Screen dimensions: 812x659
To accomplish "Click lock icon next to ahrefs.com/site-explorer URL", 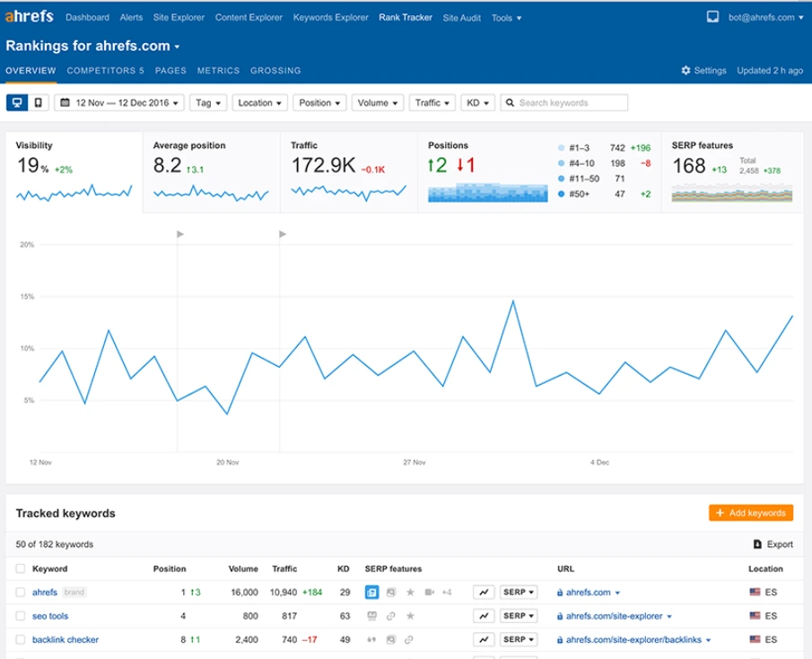I will (x=560, y=616).
